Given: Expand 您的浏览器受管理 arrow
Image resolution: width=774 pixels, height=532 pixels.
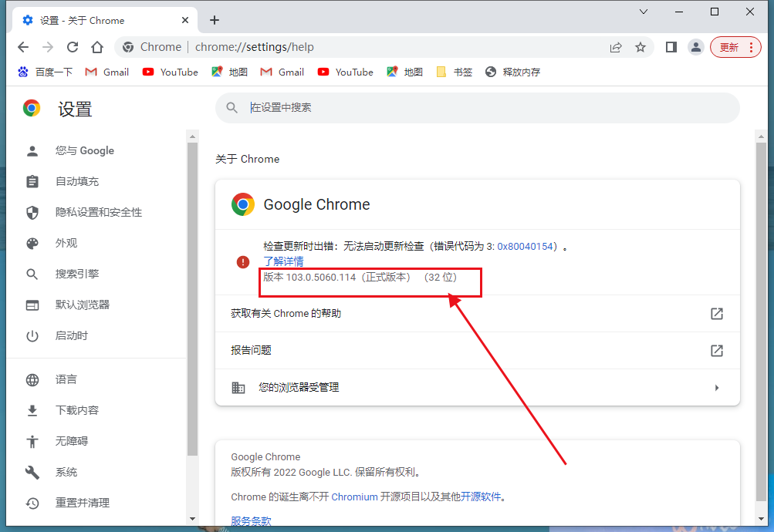Looking at the screenshot, I should (717, 388).
